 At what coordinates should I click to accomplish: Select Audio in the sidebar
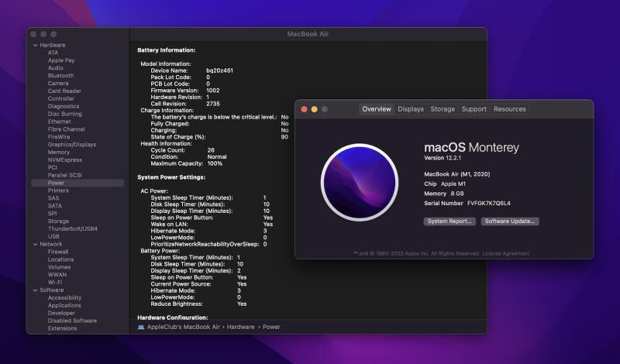point(55,68)
